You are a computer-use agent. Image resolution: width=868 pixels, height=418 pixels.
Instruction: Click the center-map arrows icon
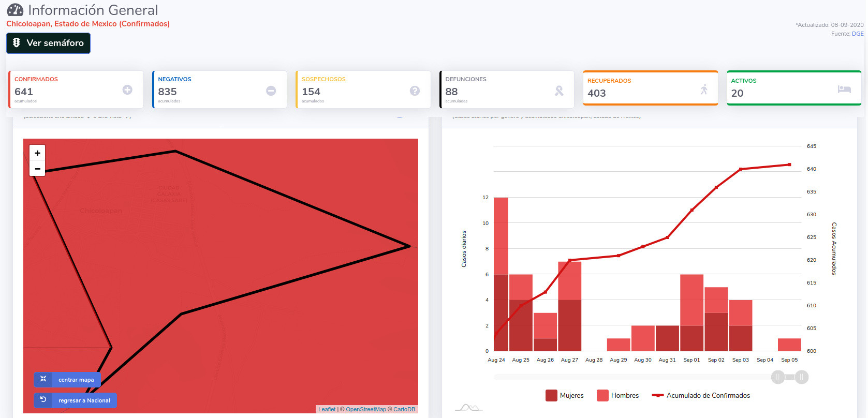[x=43, y=379]
